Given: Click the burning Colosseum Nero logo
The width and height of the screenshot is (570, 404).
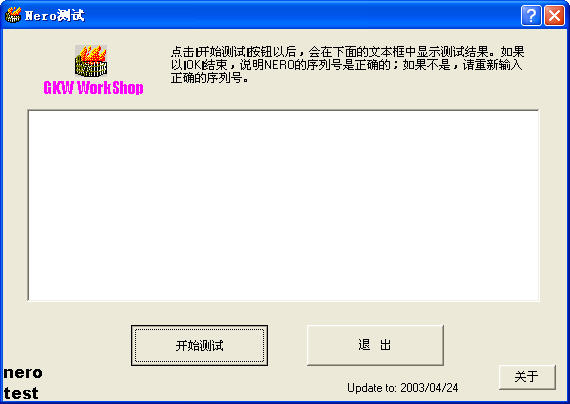Looking at the screenshot, I should coord(91,61).
